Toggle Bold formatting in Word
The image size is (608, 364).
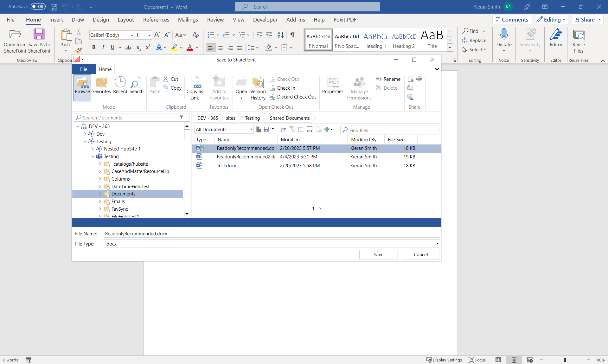tap(94, 48)
